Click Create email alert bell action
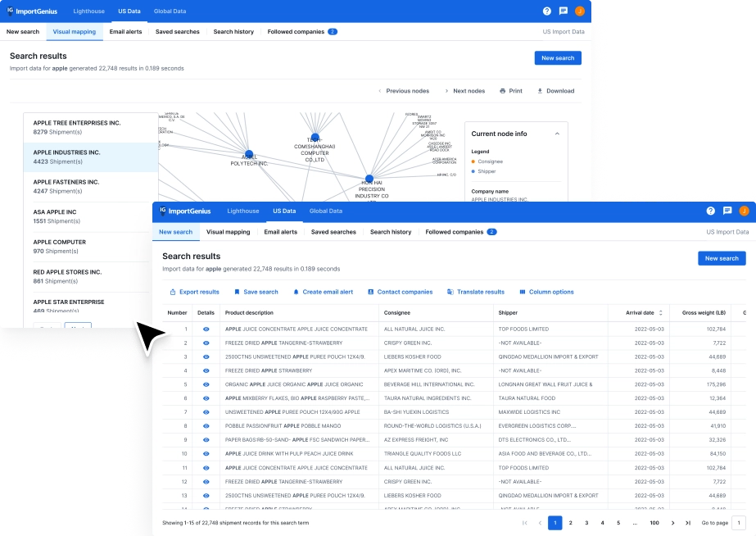756x536 pixels. pos(323,292)
